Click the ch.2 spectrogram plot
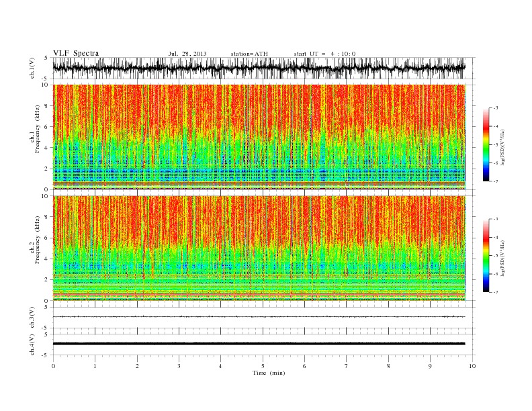Screen dimensions: 532x411 (x=259, y=248)
